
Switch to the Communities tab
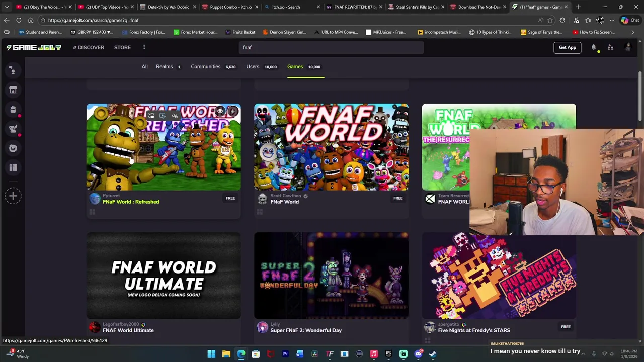click(213, 67)
